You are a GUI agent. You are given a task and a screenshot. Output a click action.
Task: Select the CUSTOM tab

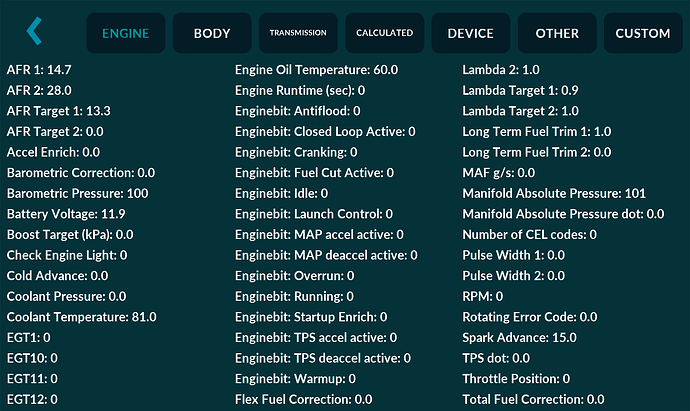tap(643, 33)
